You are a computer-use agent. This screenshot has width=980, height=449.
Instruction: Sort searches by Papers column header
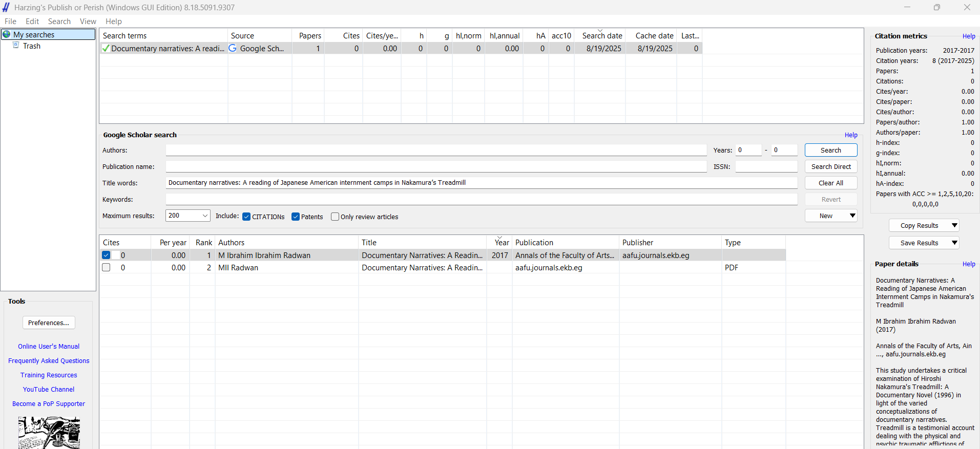[x=308, y=35]
